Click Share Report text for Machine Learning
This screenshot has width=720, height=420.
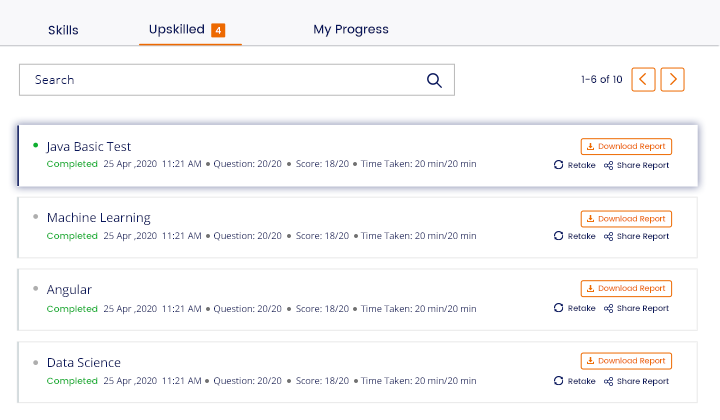pos(643,236)
